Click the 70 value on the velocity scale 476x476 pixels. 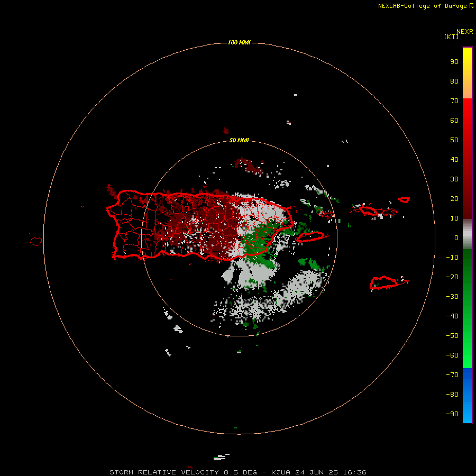coord(454,101)
